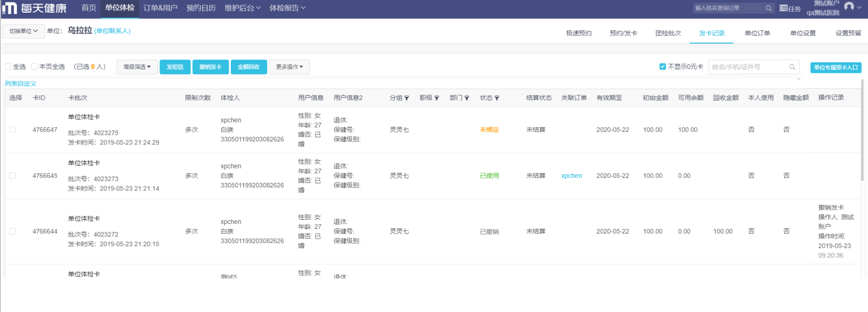This screenshot has width=868, height=312.
Task: Expand the 更多操作 dropdown
Action: point(290,67)
